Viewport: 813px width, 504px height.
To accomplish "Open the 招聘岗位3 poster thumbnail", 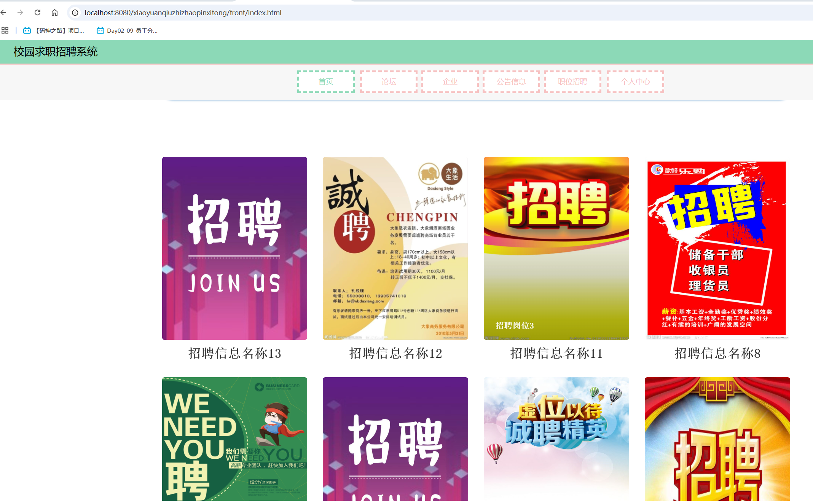I will tap(556, 248).
